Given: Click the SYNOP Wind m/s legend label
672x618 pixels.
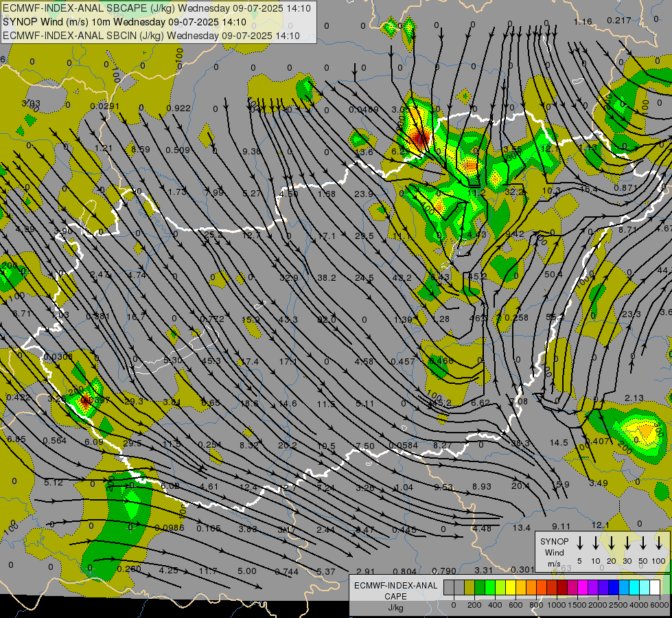Looking at the screenshot, I should pos(554,552).
